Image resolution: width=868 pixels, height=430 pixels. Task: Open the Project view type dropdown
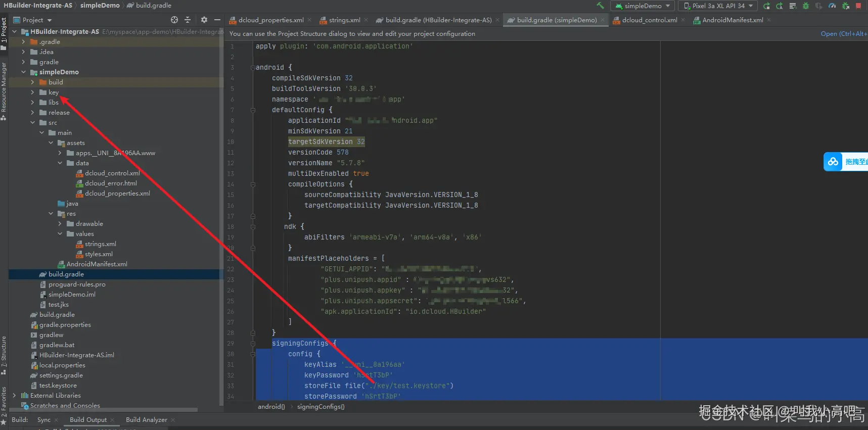[x=32, y=20]
